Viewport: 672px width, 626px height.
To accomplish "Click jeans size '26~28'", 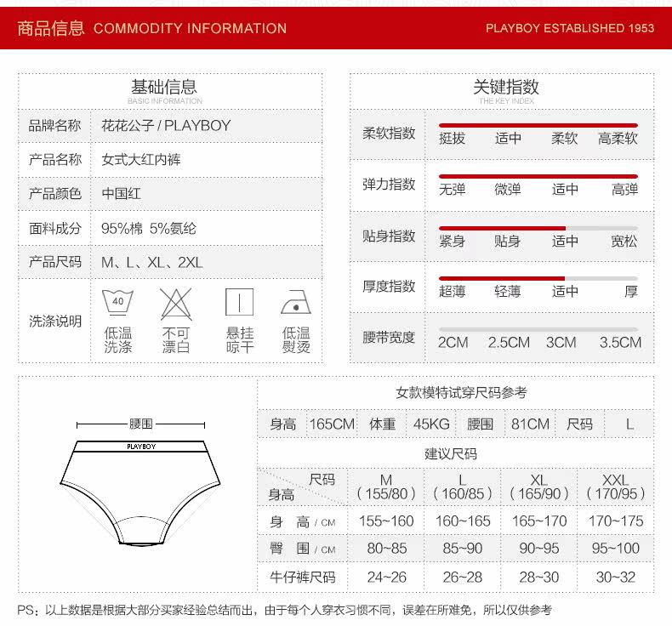I will coord(463,578).
